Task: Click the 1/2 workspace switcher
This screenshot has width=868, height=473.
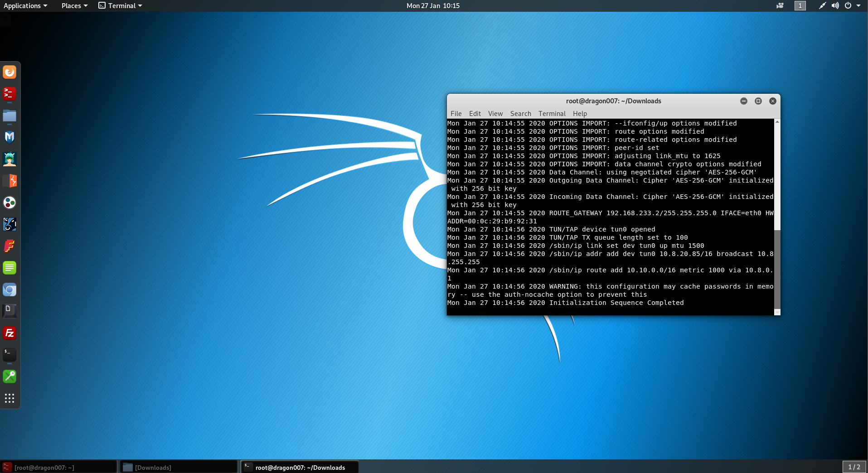Action: [854, 467]
